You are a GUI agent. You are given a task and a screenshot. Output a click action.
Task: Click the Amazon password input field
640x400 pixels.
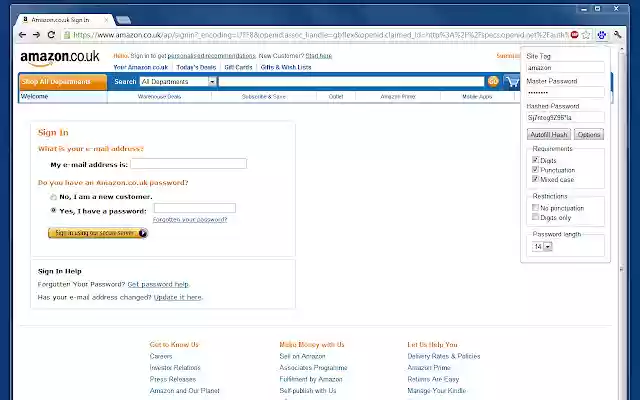pos(195,208)
